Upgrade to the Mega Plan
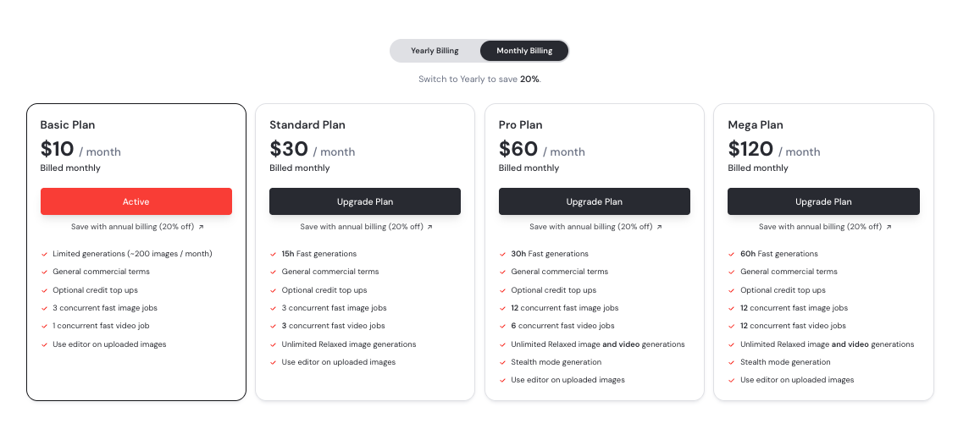The width and height of the screenshot is (980, 429). (x=824, y=201)
